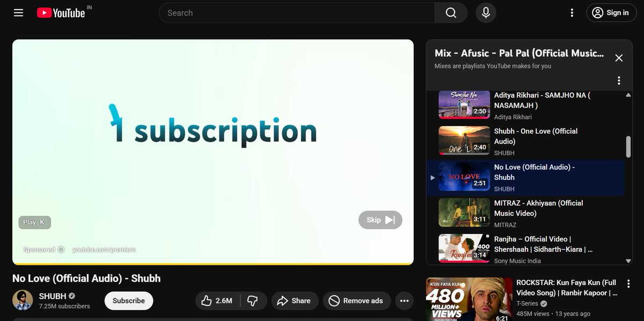The image size is (644, 321).
Task: Open Mix - Afusic - Pal Pal playlist title
Action: pyautogui.click(x=519, y=53)
